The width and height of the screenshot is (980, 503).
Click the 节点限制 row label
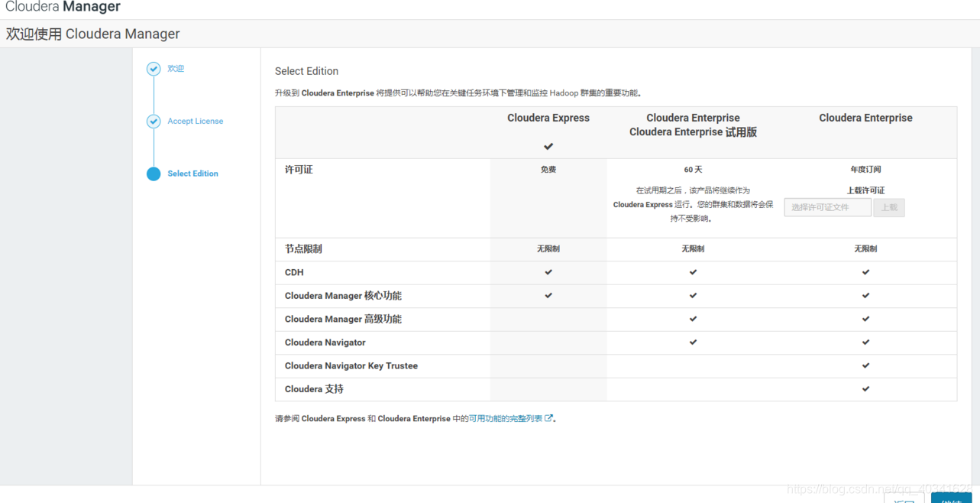(303, 248)
